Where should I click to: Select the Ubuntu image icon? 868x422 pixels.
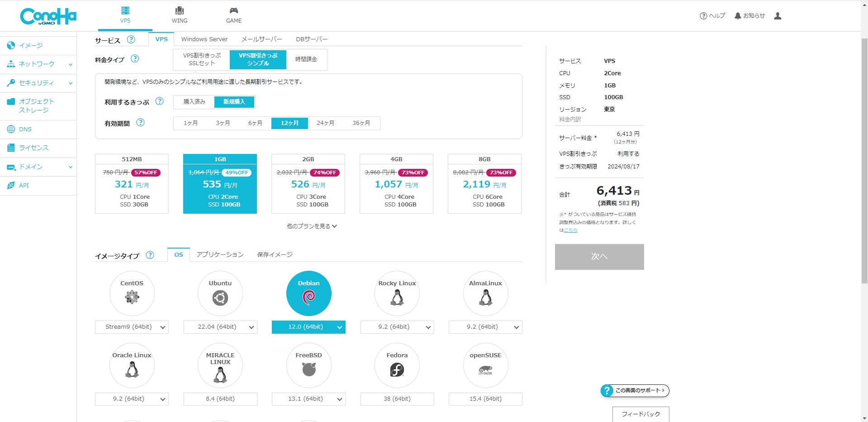click(x=220, y=293)
